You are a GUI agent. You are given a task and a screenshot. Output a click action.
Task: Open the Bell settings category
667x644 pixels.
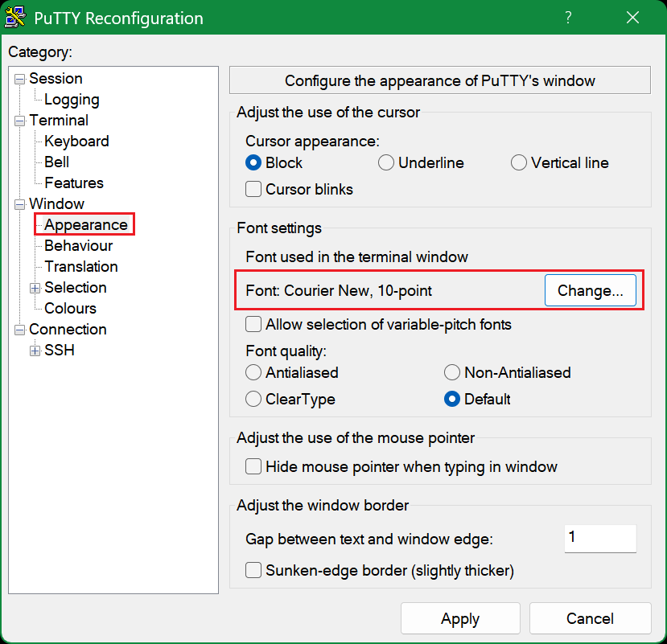click(56, 162)
